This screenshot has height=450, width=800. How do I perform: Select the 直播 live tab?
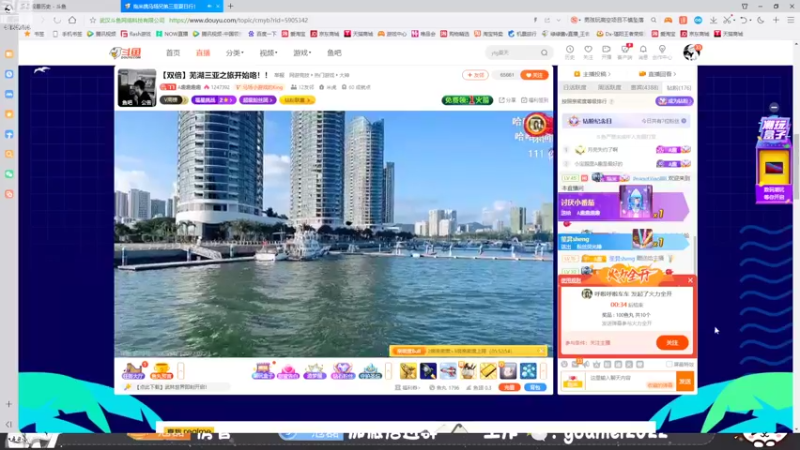coord(203,53)
